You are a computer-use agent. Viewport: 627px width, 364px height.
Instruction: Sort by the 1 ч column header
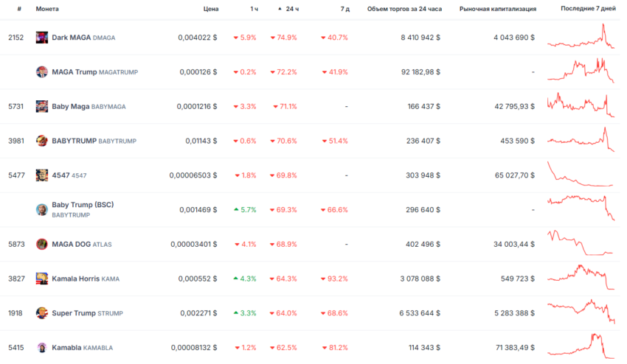click(254, 9)
